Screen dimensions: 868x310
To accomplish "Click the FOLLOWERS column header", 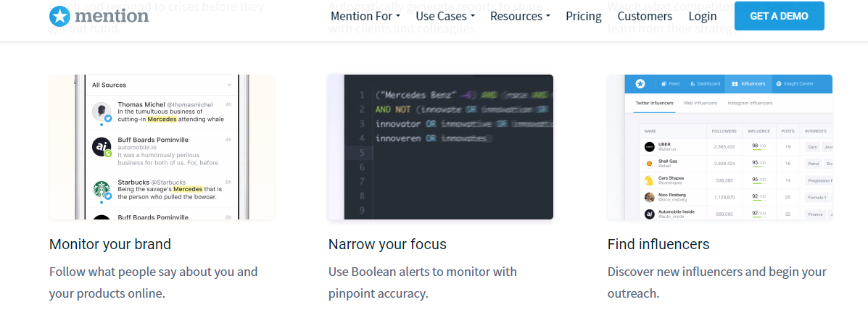I will [724, 132].
